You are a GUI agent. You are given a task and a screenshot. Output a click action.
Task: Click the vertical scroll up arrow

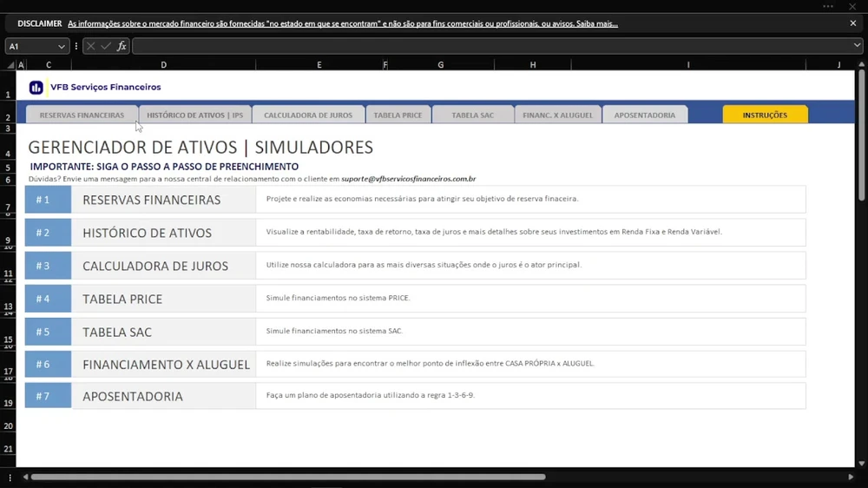[x=861, y=65]
